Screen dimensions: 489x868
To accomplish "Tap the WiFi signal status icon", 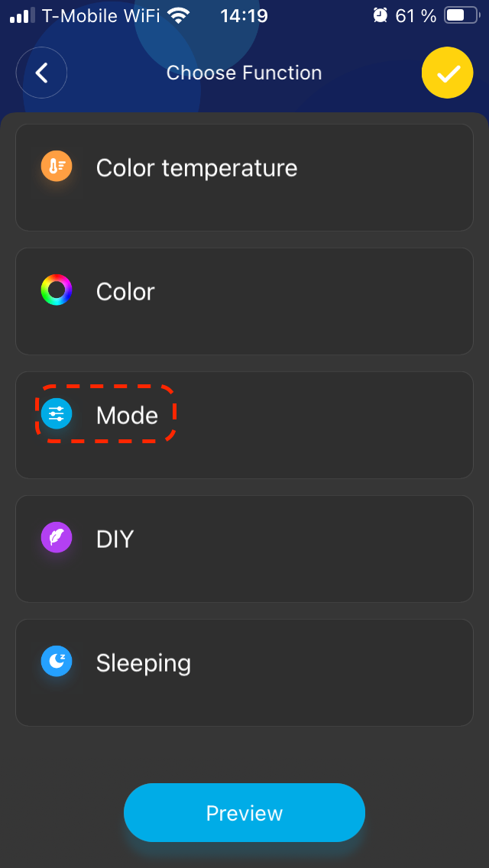I will pyautogui.click(x=180, y=15).
